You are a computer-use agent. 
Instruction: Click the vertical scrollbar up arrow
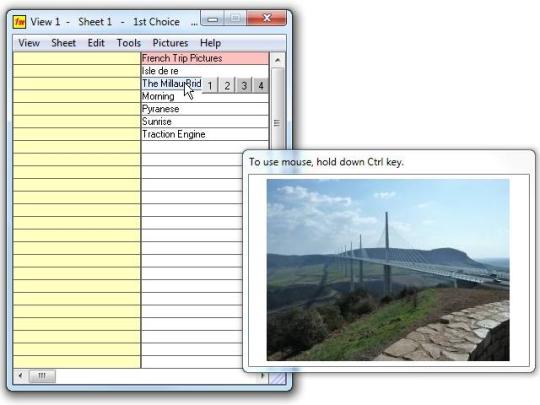click(x=277, y=60)
